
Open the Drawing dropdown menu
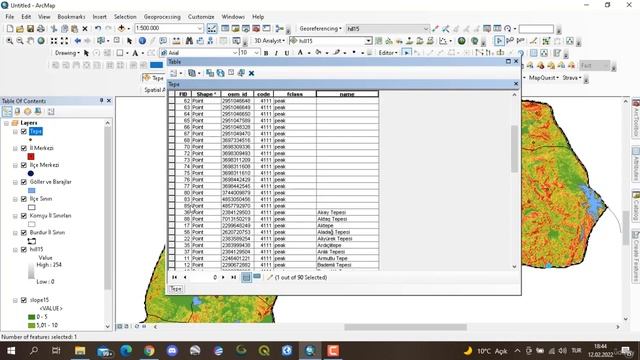pos(67,53)
